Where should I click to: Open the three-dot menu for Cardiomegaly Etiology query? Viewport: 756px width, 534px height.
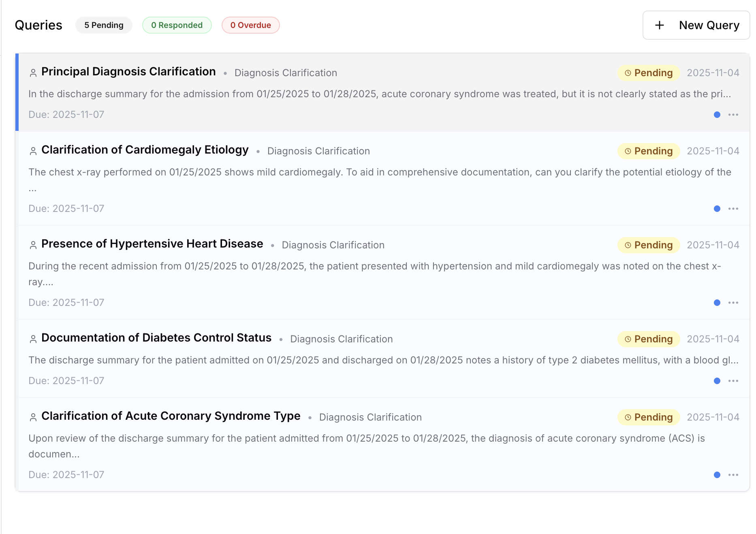(733, 209)
